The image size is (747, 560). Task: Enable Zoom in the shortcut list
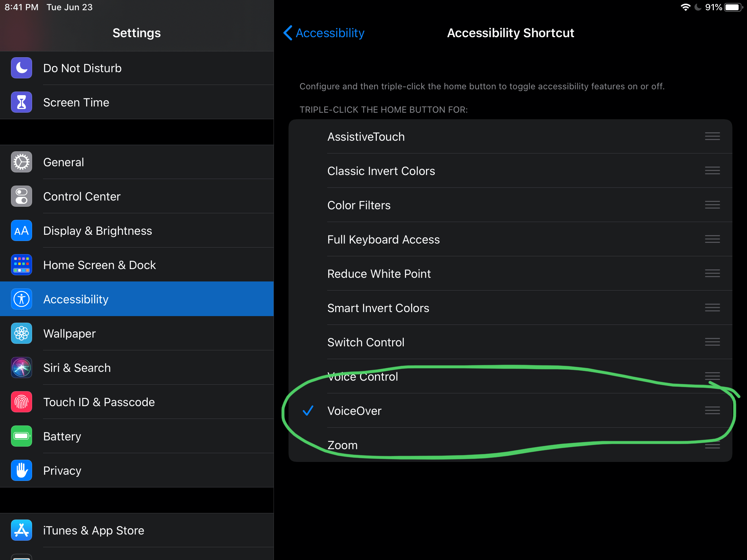point(342,445)
